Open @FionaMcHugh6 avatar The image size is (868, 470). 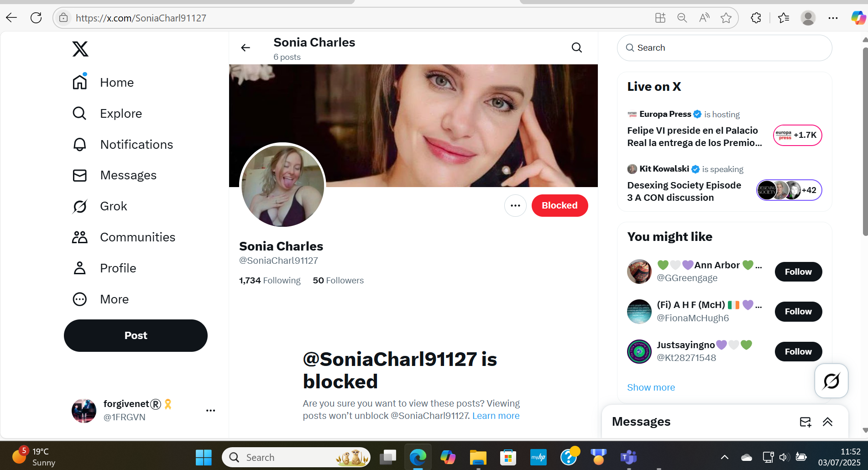point(639,312)
